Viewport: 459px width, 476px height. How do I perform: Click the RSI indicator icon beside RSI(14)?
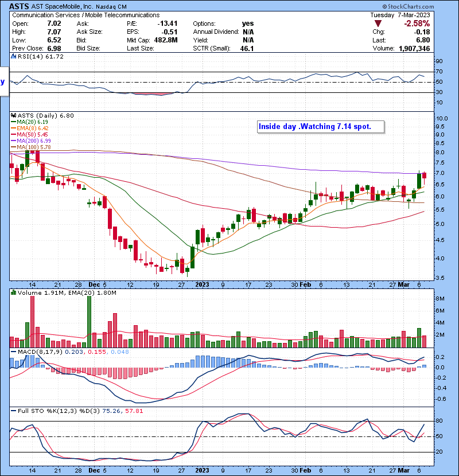[13, 56]
